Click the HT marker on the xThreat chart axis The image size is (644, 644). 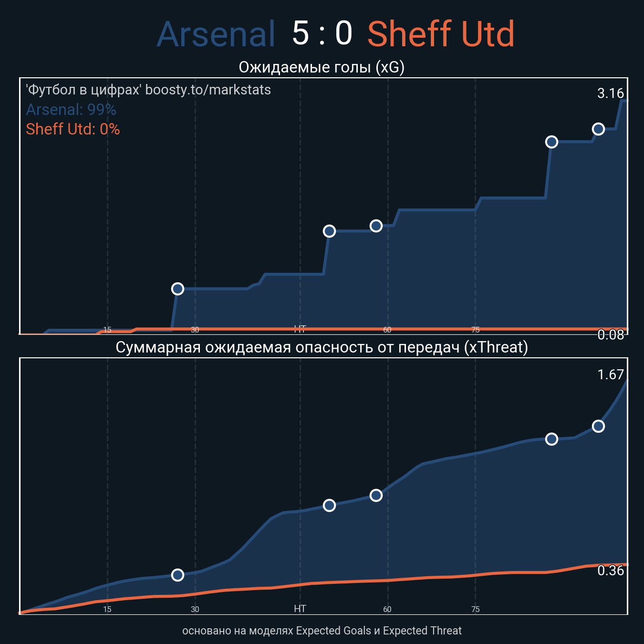coord(300,609)
